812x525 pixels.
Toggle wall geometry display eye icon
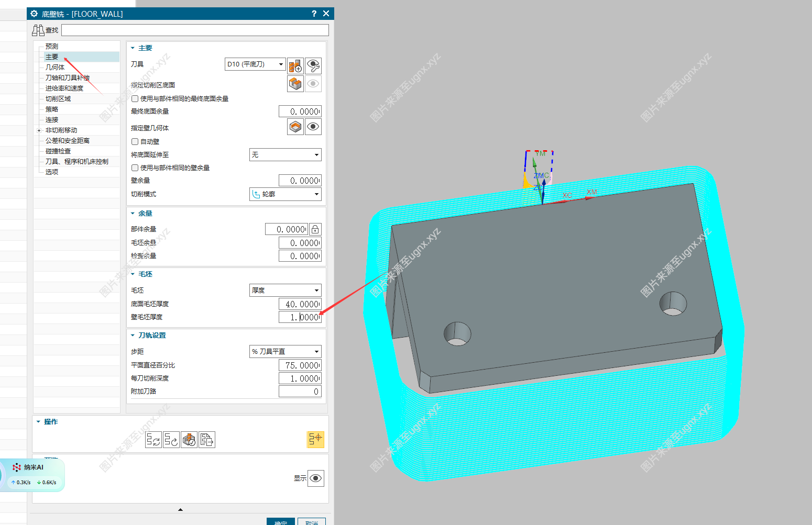click(313, 127)
